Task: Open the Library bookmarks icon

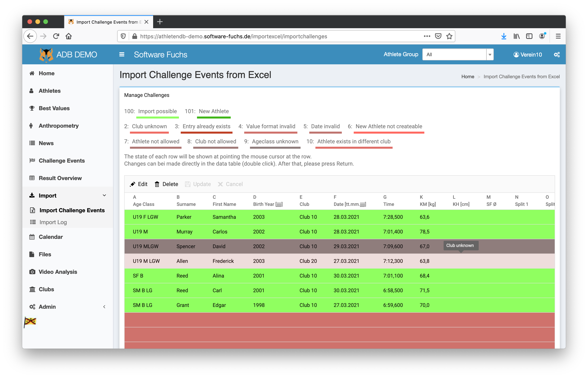Action: click(516, 36)
